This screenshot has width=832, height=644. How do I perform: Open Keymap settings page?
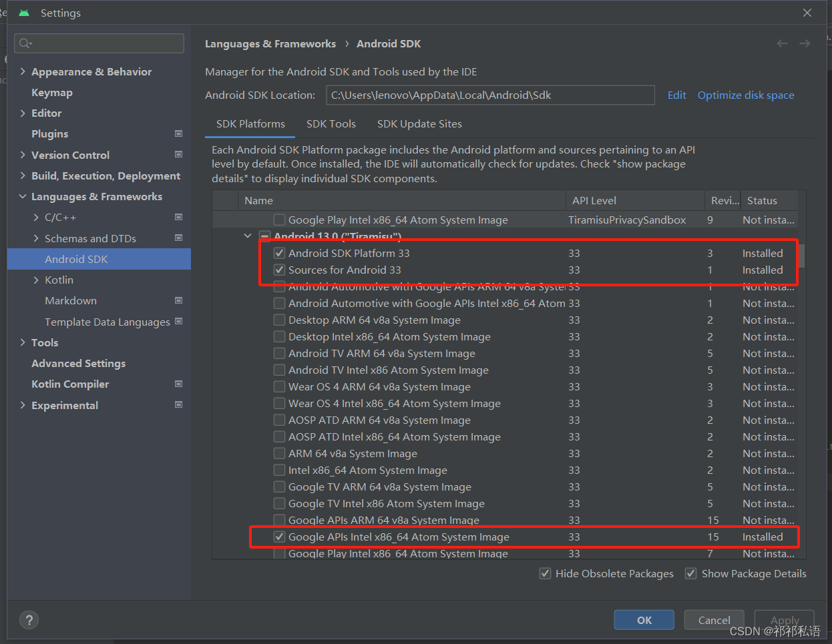52,92
